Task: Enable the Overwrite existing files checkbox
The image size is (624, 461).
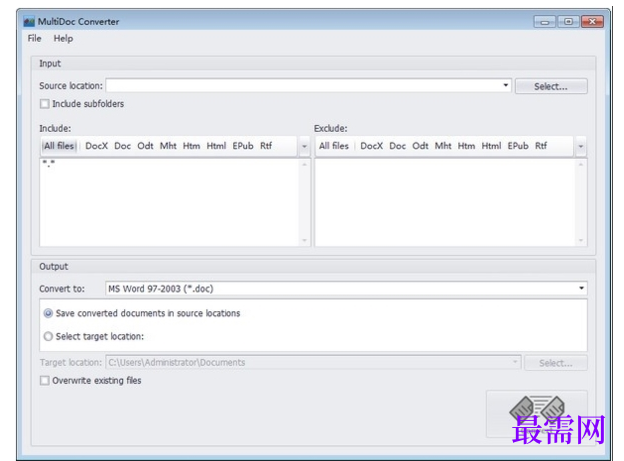Action: (x=45, y=381)
